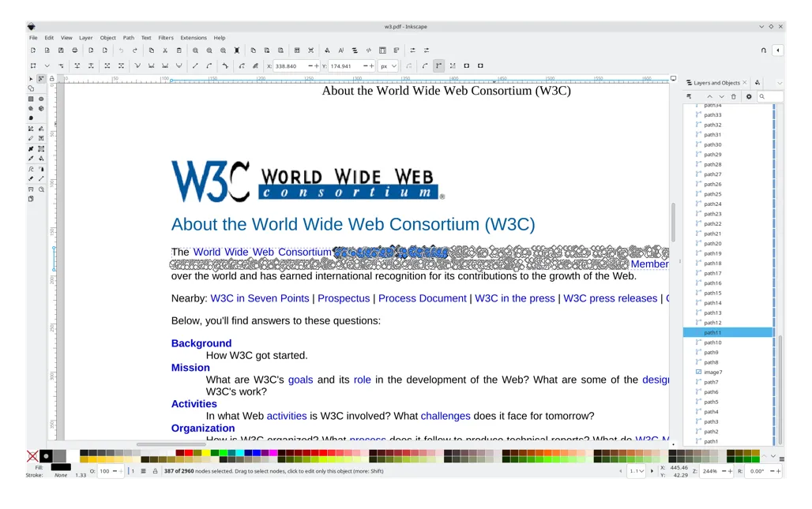Click the Save document icon

(61, 51)
